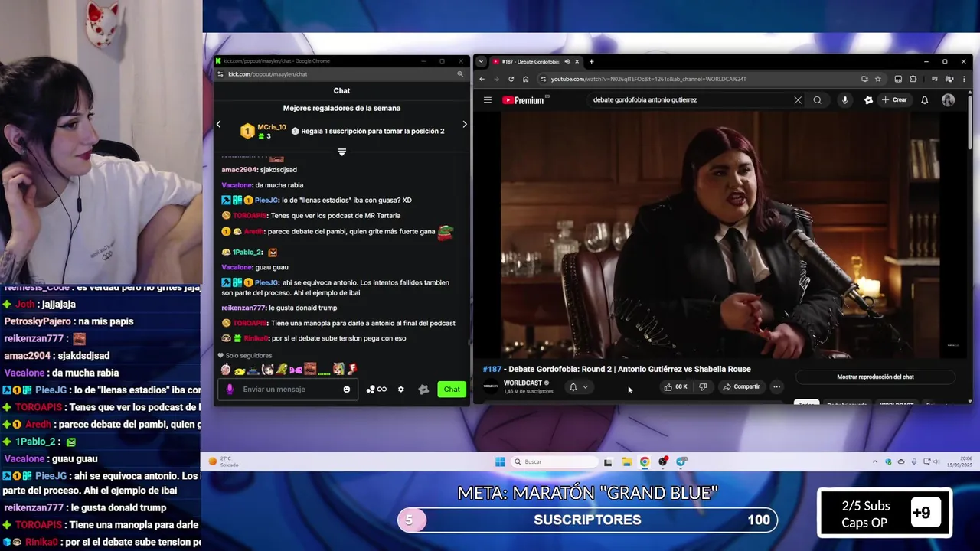Show hidden system tray icons

tap(875, 461)
